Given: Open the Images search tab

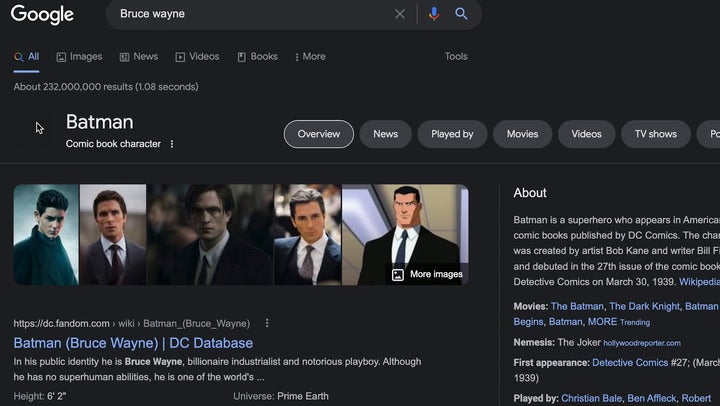Looking at the screenshot, I should coord(79,57).
